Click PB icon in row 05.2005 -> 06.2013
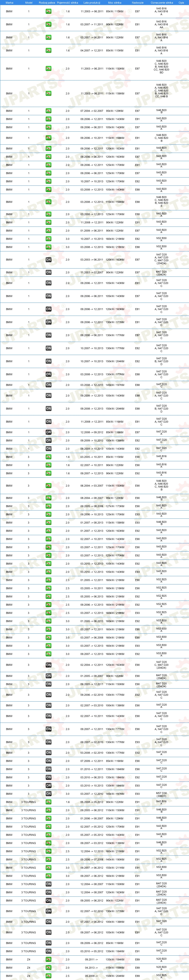The image size is (189, 980). click(48, 597)
